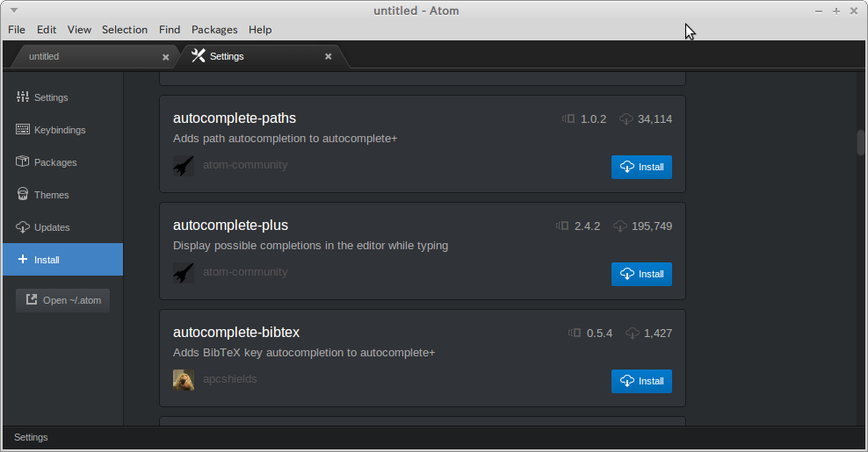Screen dimensions: 868x452
Task: Open the Settings section in sidebar
Action: 42,97
